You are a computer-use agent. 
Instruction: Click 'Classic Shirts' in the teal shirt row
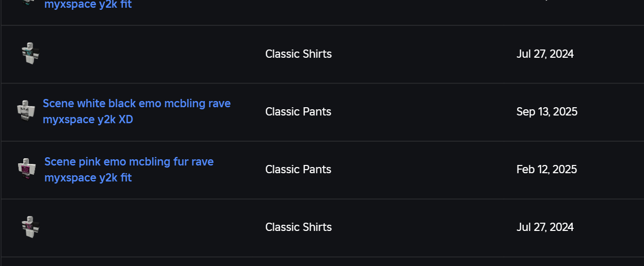[298, 54]
